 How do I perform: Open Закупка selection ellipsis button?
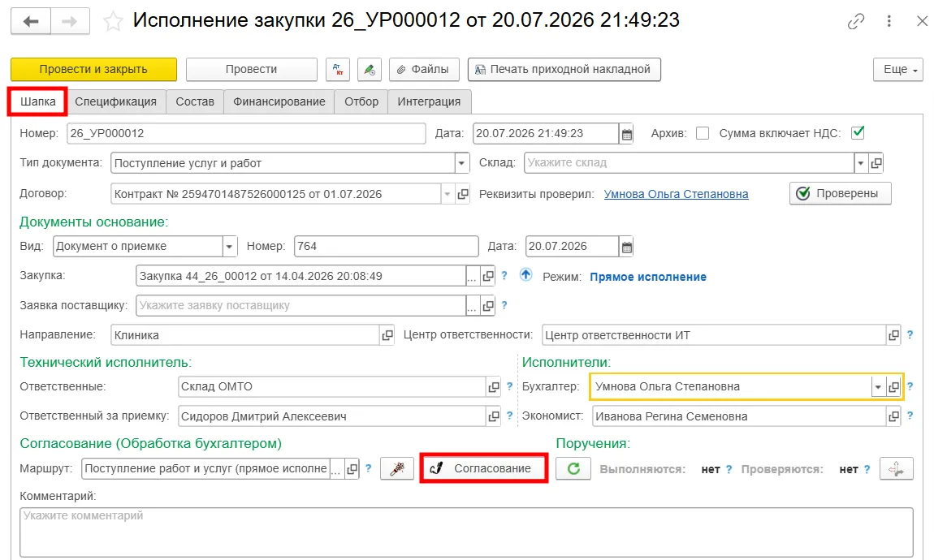pyautogui.click(x=473, y=276)
